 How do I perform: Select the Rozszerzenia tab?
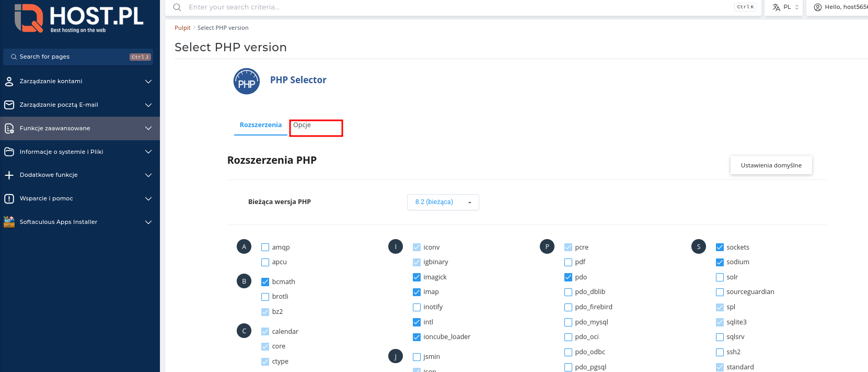tap(261, 125)
